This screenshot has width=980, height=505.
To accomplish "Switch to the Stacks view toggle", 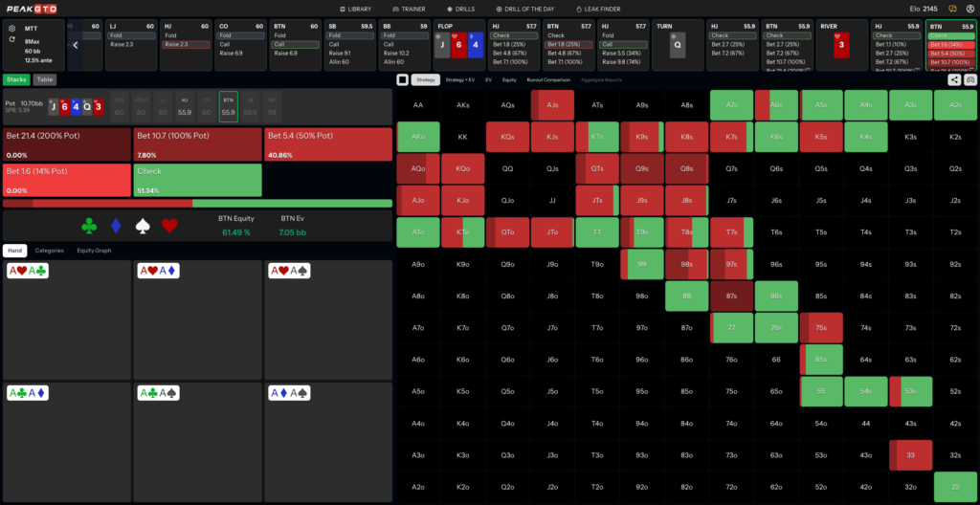I will 17,79.
